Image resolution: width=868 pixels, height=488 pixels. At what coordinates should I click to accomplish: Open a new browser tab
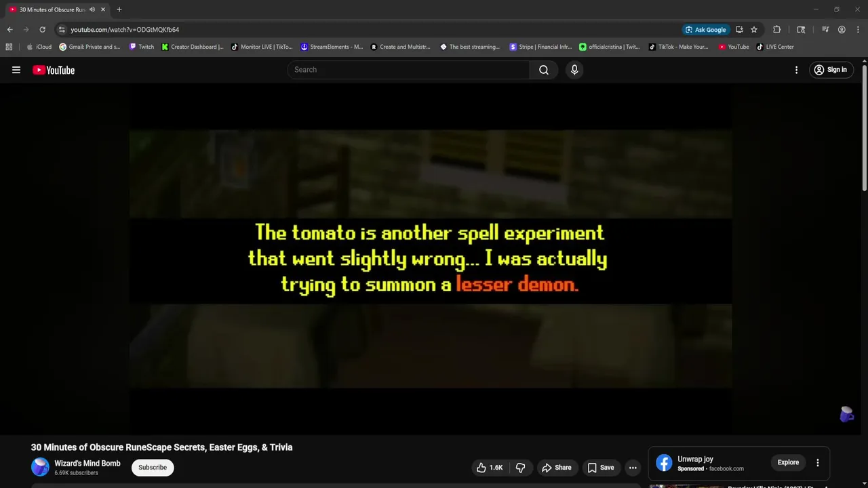tap(119, 9)
